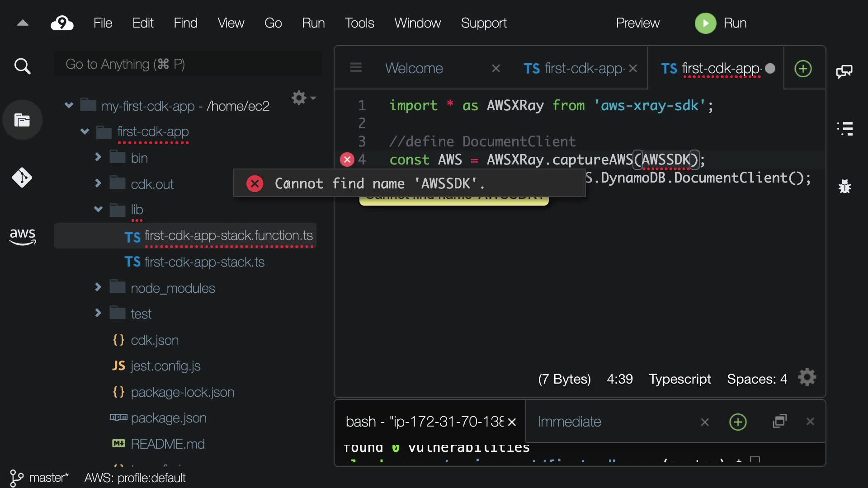Open the Debugger bug icon panel
Image resolution: width=868 pixels, height=488 pixels.
pos(844,186)
